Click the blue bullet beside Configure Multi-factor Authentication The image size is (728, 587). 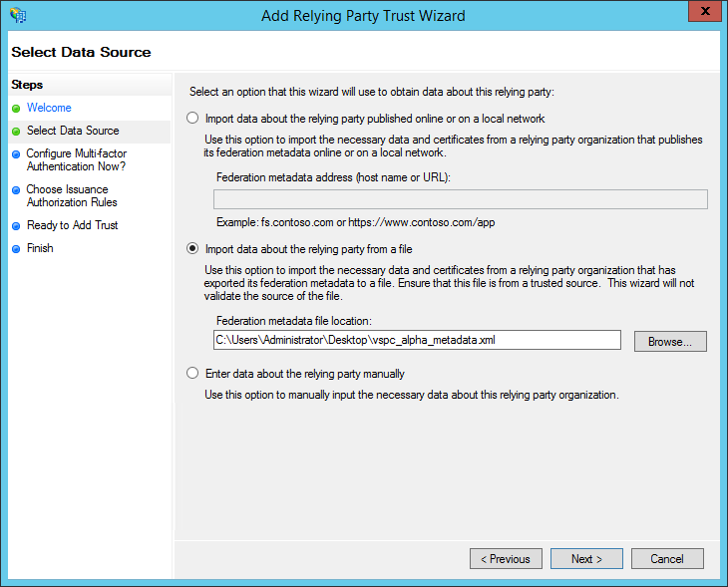16,154
